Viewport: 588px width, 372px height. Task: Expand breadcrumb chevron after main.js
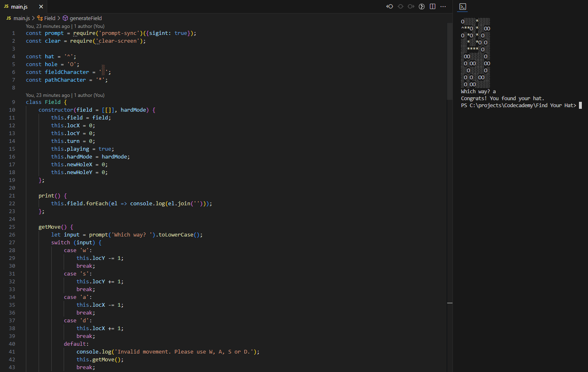33,18
